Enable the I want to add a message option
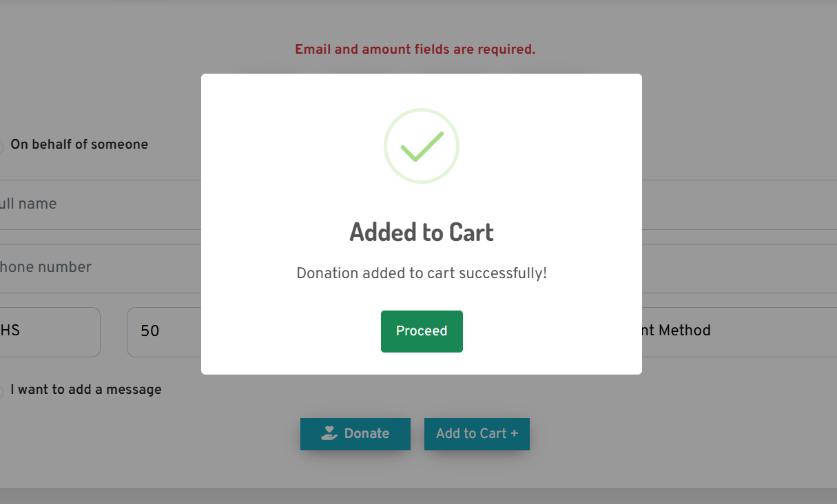837x504 pixels. coord(1,391)
